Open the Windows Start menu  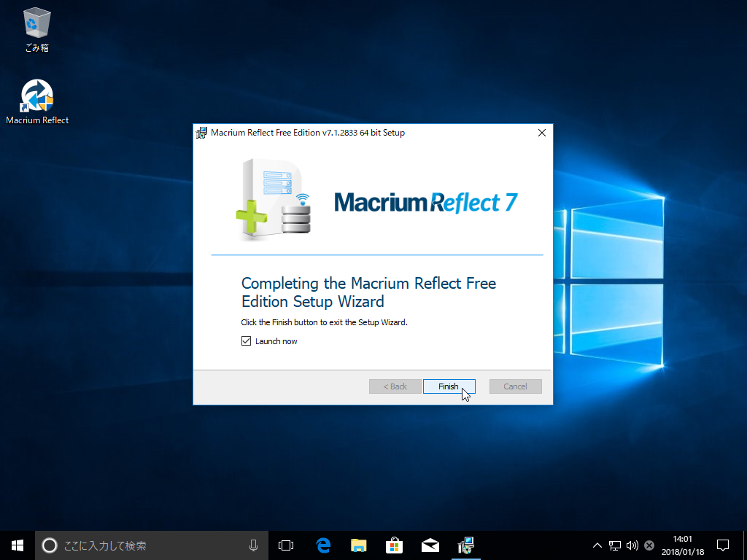[x=18, y=545]
